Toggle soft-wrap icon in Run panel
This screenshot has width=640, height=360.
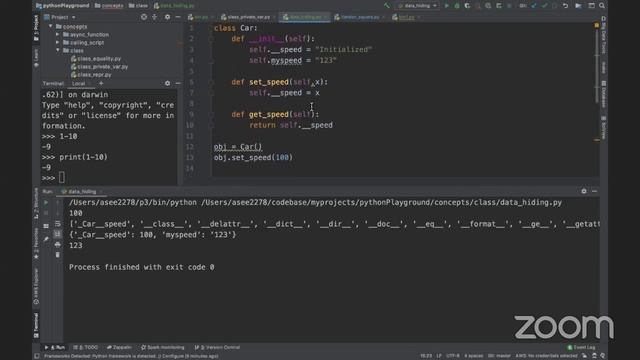tap(58, 224)
